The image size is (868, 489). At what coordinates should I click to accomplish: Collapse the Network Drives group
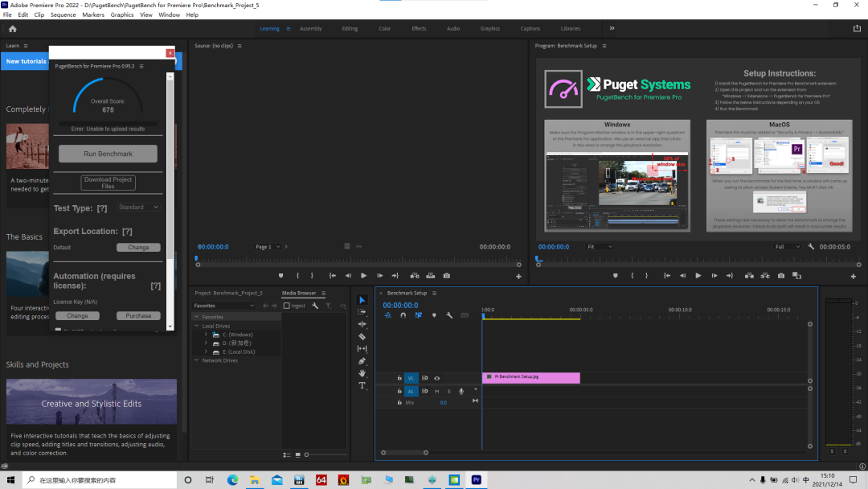click(x=197, y=360)
